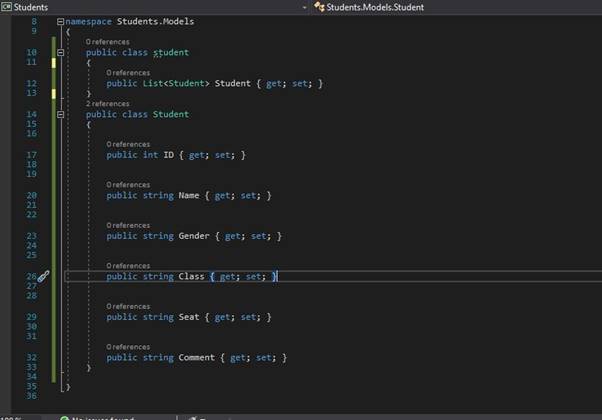602x420 pixels.
Task: Click line number 20 in the margin
Action: click(x=31, y=195)
